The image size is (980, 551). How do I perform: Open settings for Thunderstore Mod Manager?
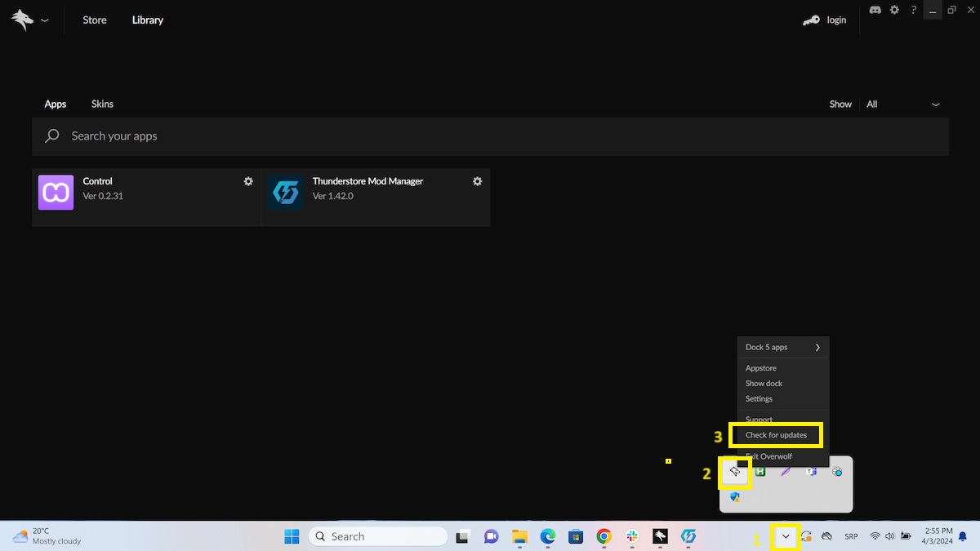pos(477,180)
